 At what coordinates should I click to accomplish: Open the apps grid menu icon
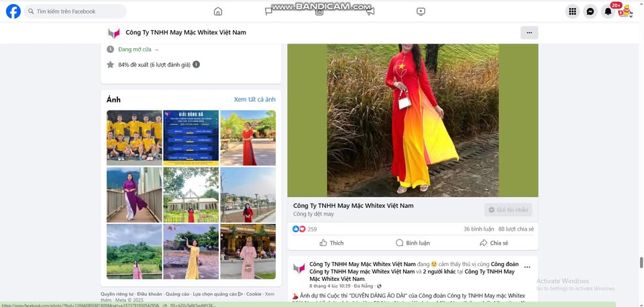pyautogui.click(x=572, y=11)
